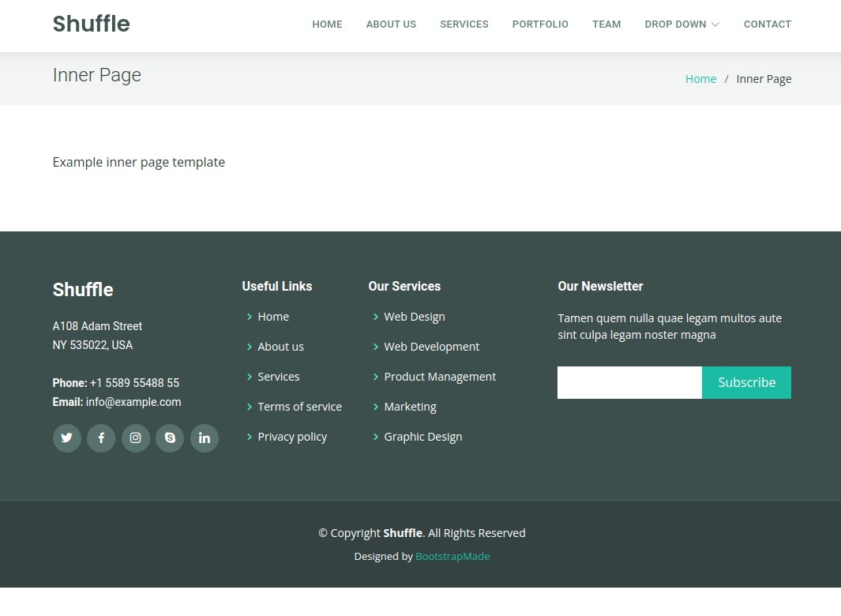Select About Us in the top navigation
The image size is (841, 616).
[391, 24]
